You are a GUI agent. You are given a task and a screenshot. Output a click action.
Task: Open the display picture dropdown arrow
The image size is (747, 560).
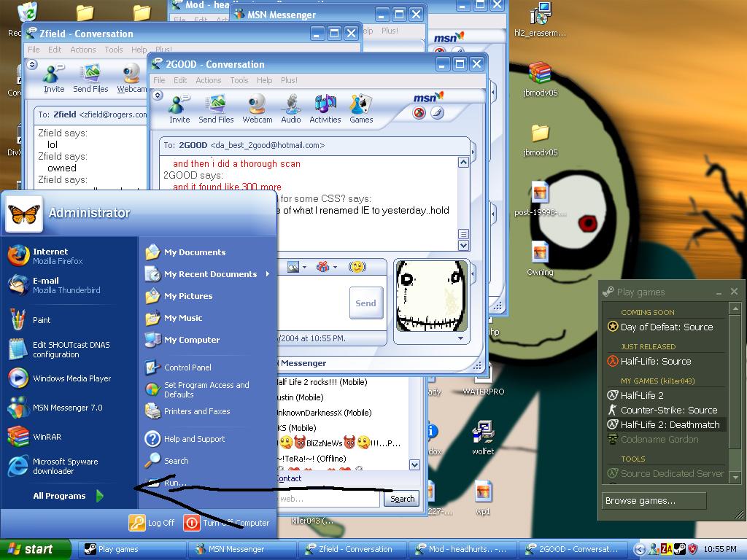click(x=460, y=338)
